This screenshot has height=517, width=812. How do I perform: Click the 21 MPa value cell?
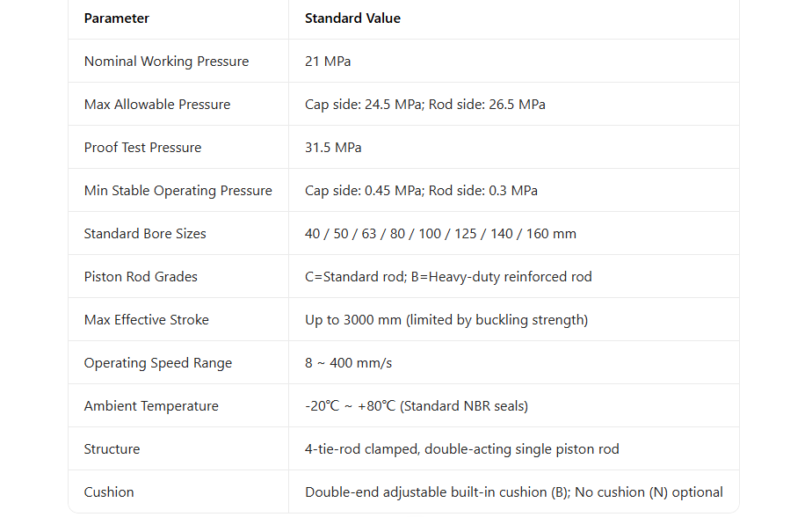point(328,62)
